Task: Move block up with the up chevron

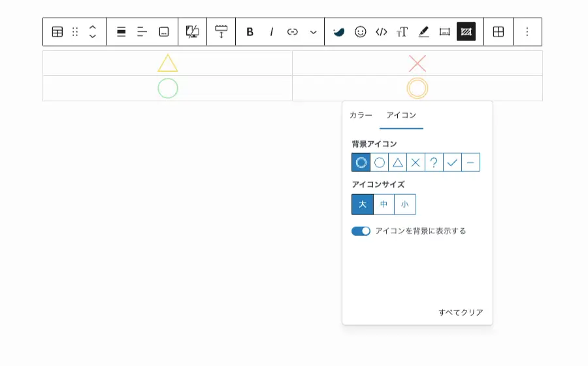Action: [x=93, y=27]
